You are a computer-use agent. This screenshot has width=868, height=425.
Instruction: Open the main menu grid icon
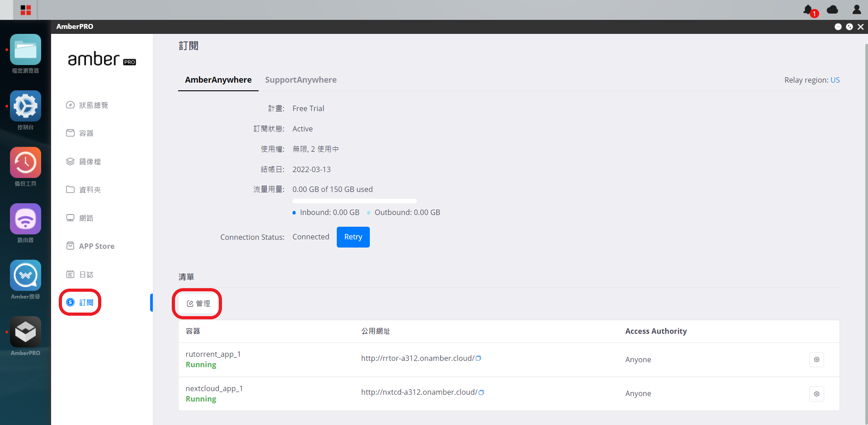coord(26,10)
